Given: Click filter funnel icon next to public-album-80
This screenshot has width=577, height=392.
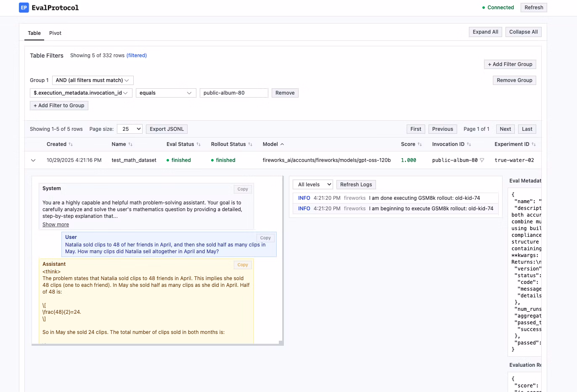Looking at the screenshot, I should pos(482,160).
